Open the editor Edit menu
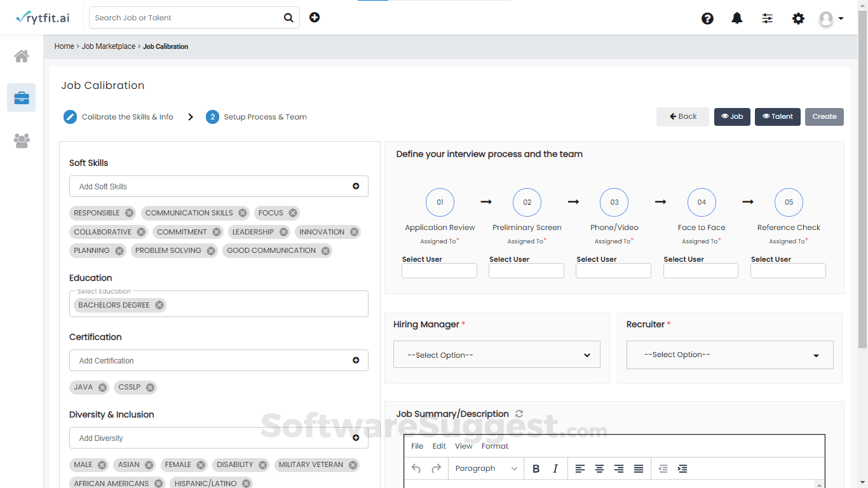This screenshot has height=488, width=868. (x=439, y=446)
